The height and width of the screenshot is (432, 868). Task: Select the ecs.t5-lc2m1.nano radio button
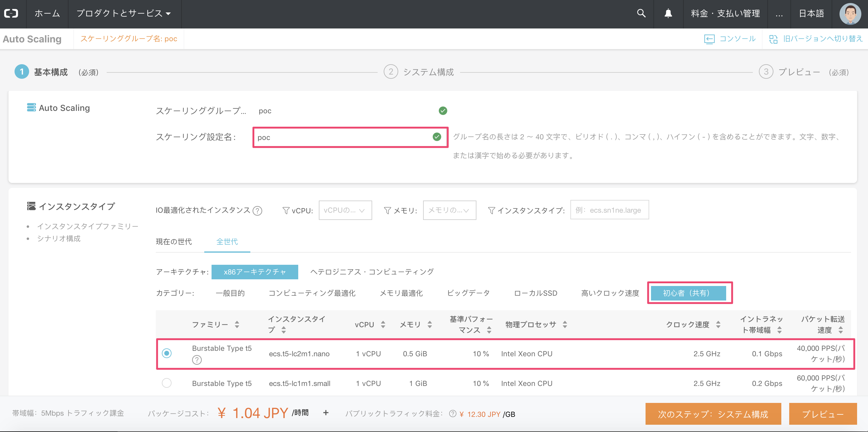tap(166, 353)
